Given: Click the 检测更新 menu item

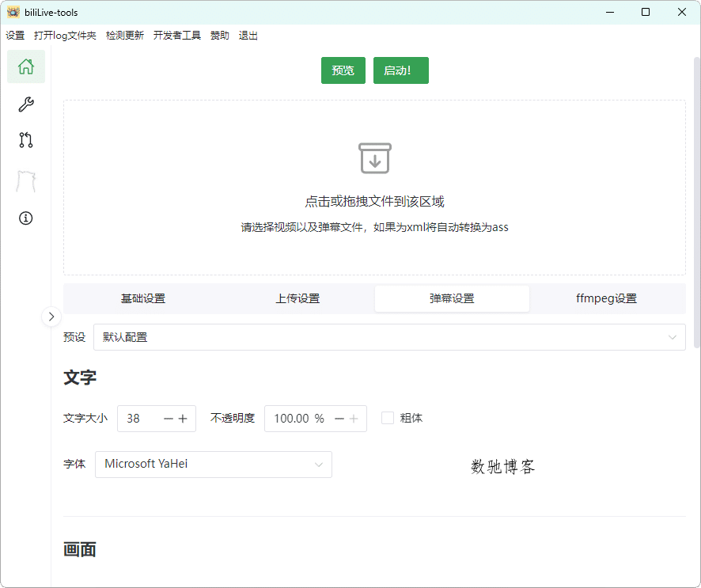Looking at the screenshot, I should [x=125, y=36].
